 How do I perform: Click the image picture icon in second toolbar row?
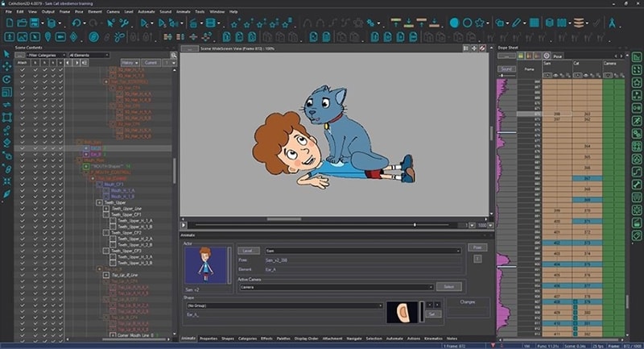point(23,37)
